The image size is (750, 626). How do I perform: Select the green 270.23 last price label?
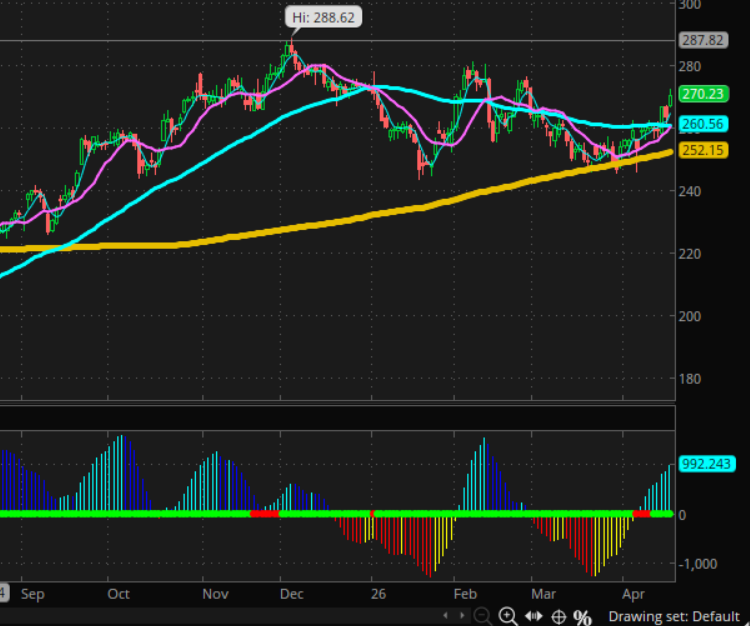pos(703,94)
